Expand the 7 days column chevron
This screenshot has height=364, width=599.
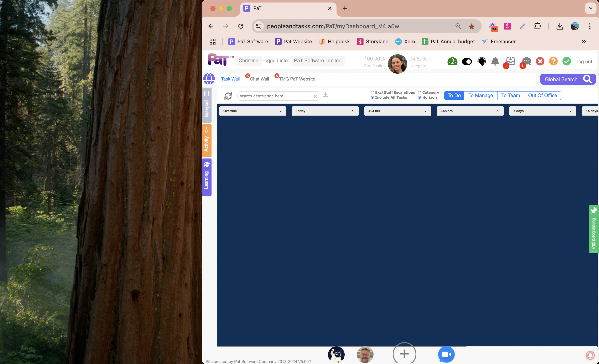click(570, 111)
